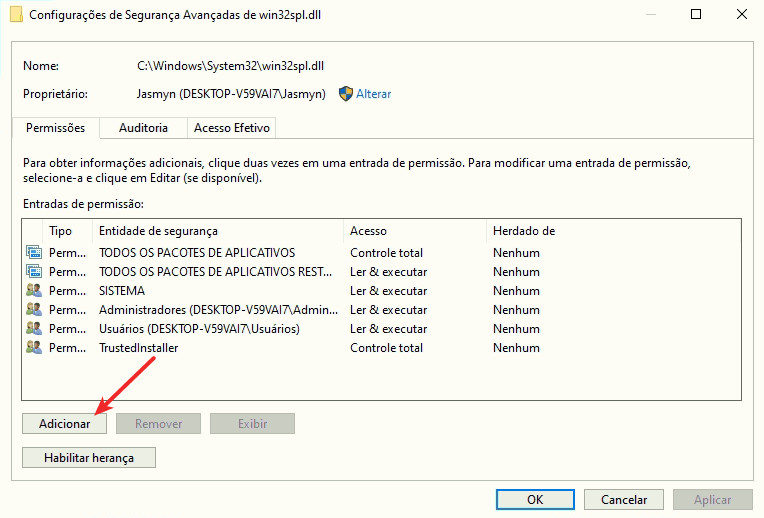Click the file path C:\Windows\System32\win32spl.dll
Image resolution: width=764 pixels, height=518 pixels.
230,66
